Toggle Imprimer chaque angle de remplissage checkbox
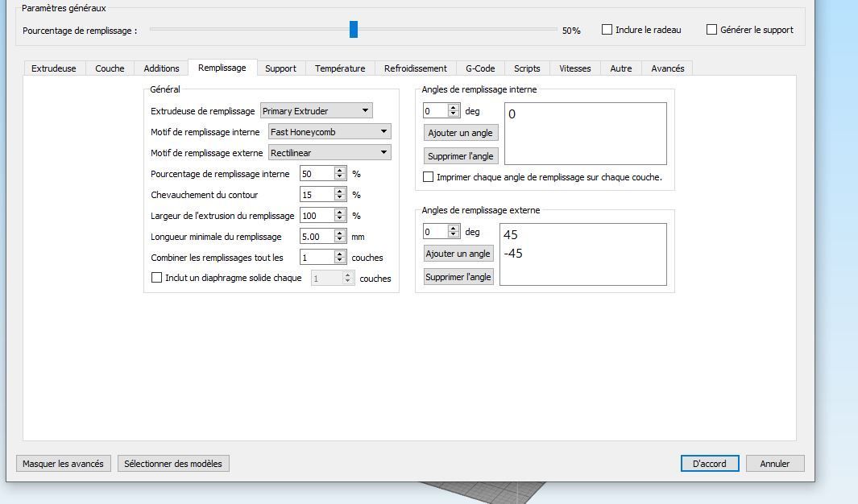Viewport: 858px width, 504px height. [x=428, y=177]
